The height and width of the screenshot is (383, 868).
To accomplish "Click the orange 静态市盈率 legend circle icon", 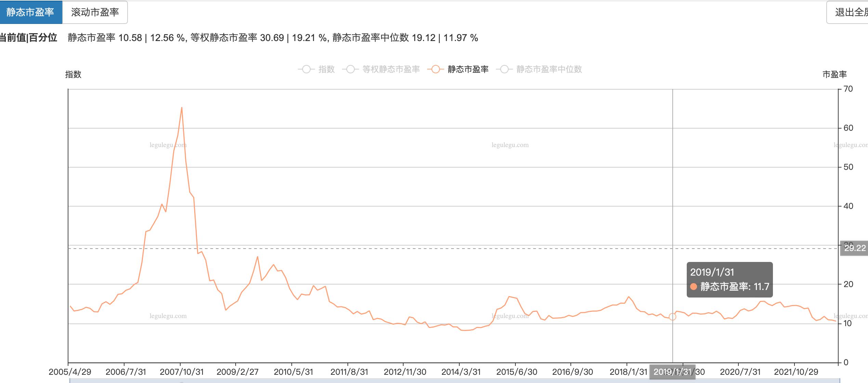I will coord(435,69).
